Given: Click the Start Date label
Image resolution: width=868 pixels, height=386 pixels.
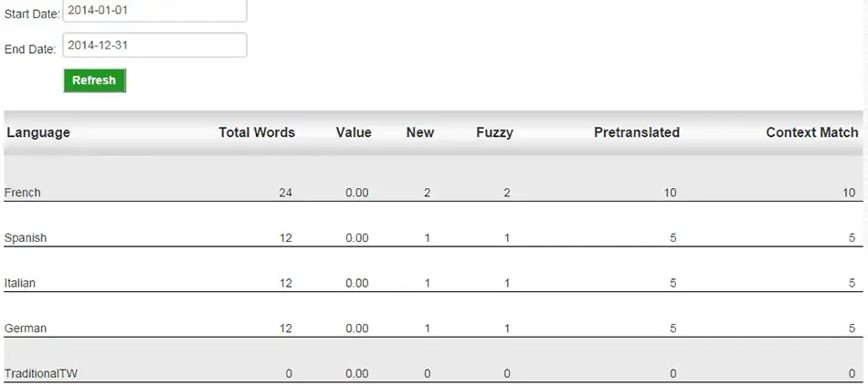Looking at the screenshot, I should (32, 15).
